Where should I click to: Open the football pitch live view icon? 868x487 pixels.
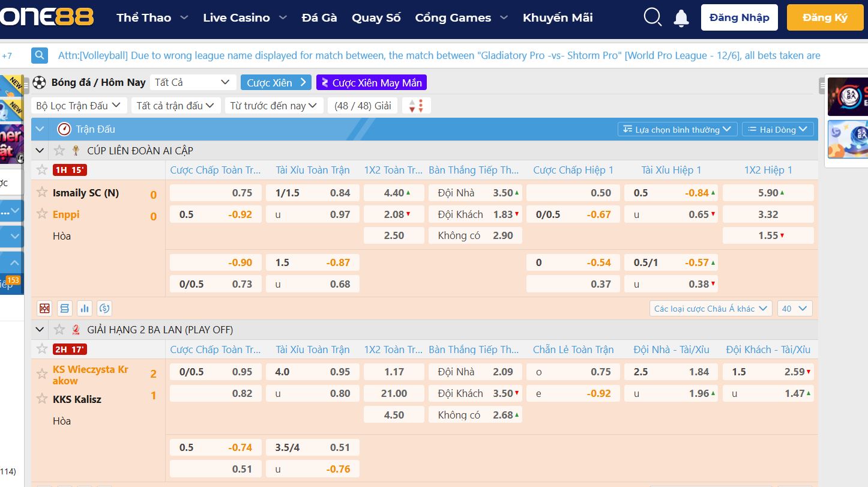44,309
